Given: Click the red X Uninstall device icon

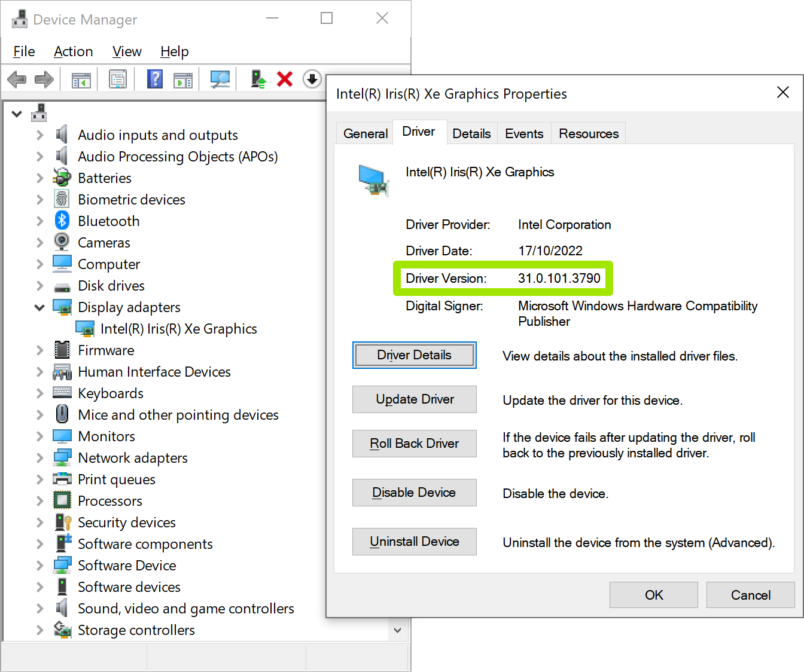Looking at the screenshot, I should [285, 79].
